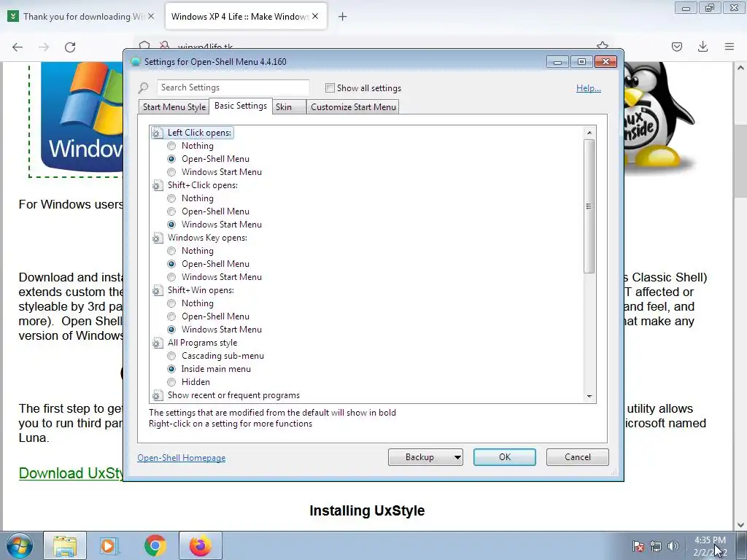Image resolution: width=747 pixels, height=560 pixels.
Task: Click the All Programs style setting label
Action: pos(202,343)
